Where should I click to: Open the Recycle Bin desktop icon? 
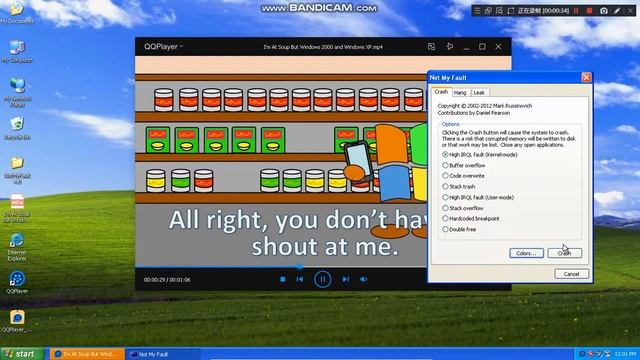17,129
